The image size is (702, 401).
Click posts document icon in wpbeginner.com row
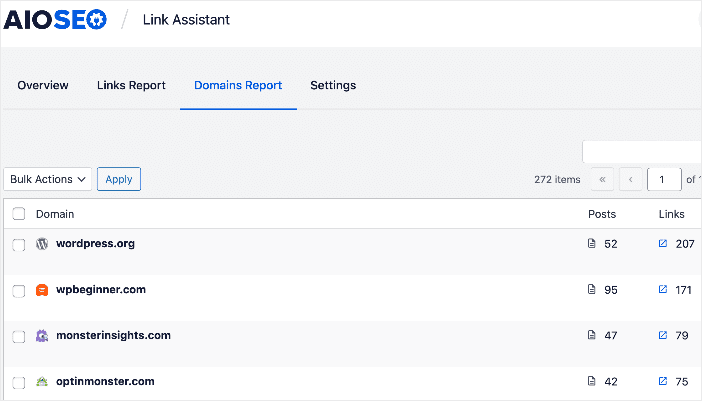tap(591, 290)
